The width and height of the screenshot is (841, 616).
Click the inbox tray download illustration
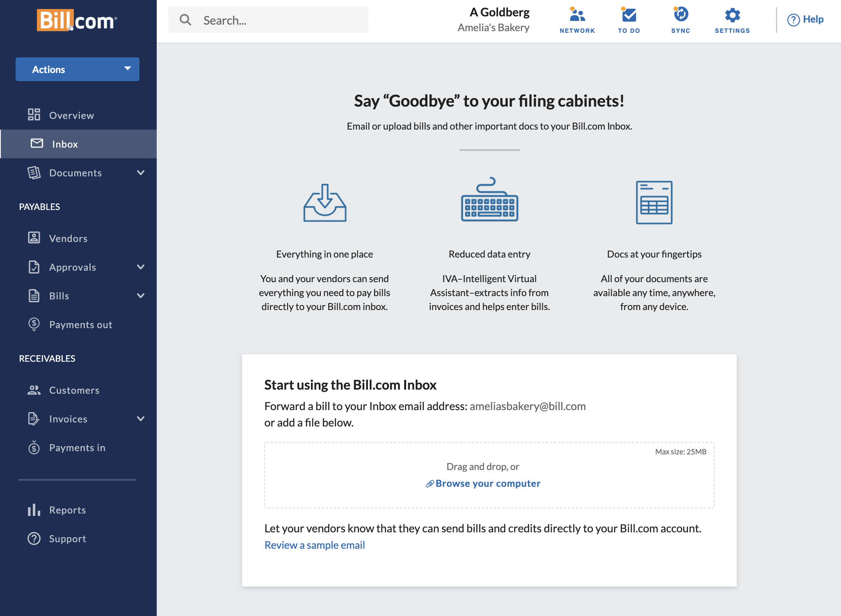click(x=325, y=203)
